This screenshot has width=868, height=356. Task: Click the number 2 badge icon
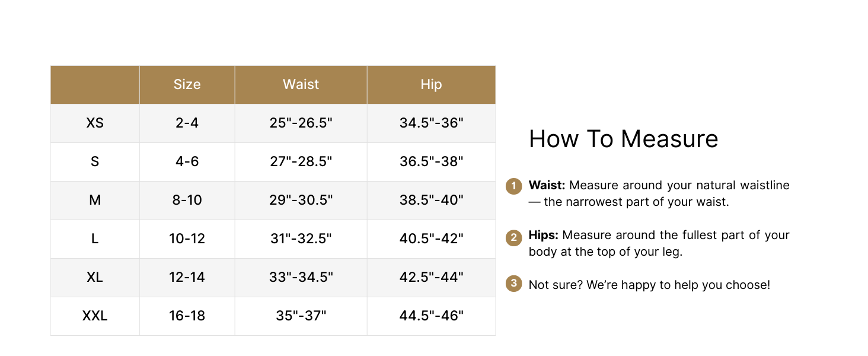tap(513, 237)
